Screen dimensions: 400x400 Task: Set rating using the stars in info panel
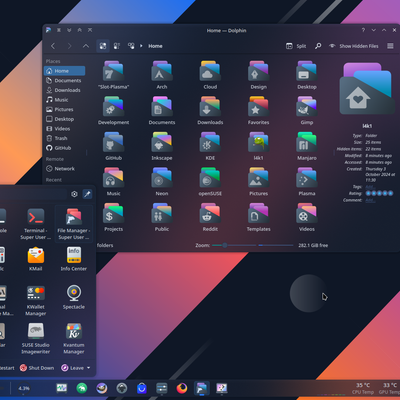tap(379, 193)
